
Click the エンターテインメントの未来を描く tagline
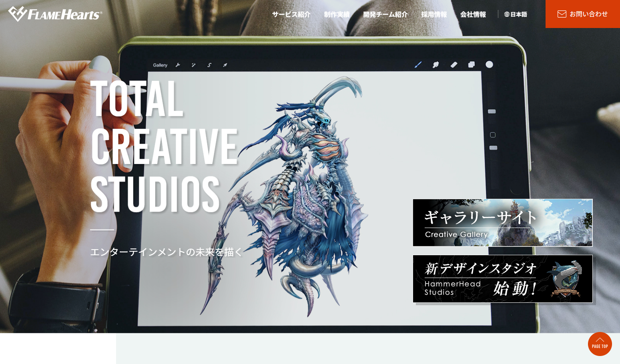pos(167,252)
